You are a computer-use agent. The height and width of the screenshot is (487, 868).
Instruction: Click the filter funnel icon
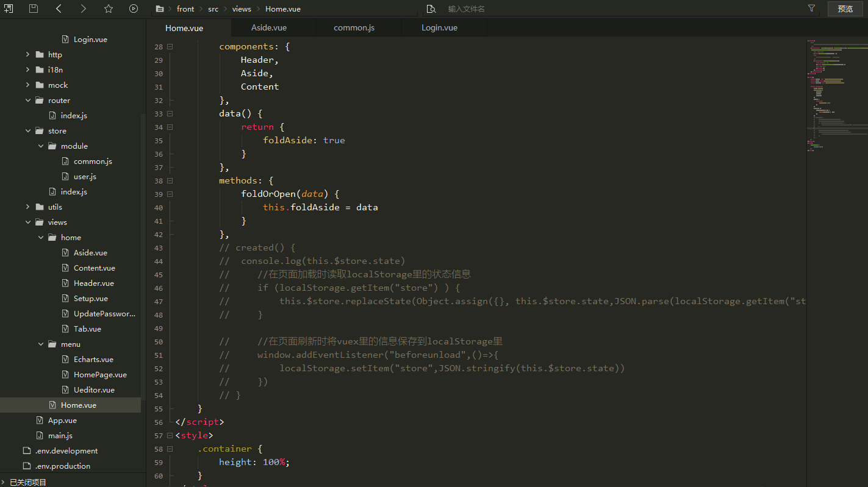[x=811, y=9]
